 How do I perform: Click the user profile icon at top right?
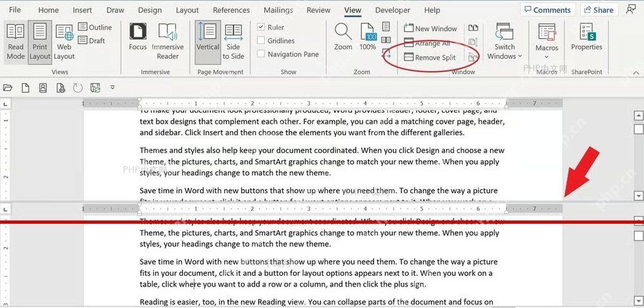(631, 10)
